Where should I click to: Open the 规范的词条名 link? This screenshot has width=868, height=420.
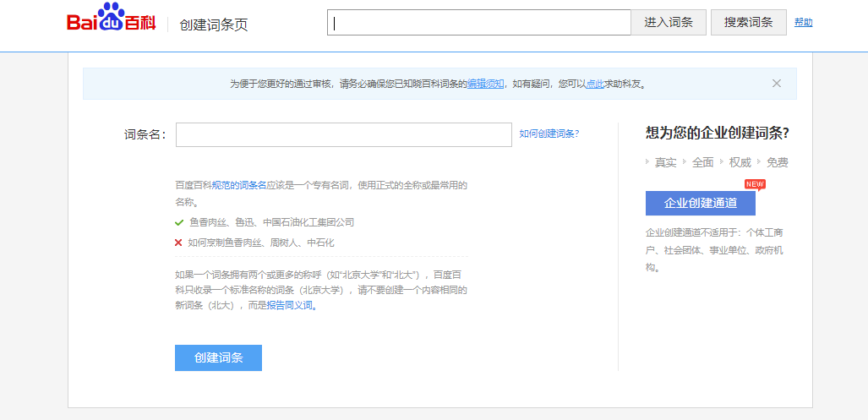pos(239,185)
